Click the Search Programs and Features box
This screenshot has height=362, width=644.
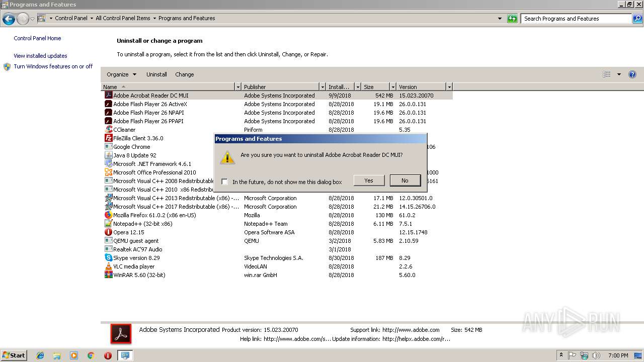tap(576, 19)
